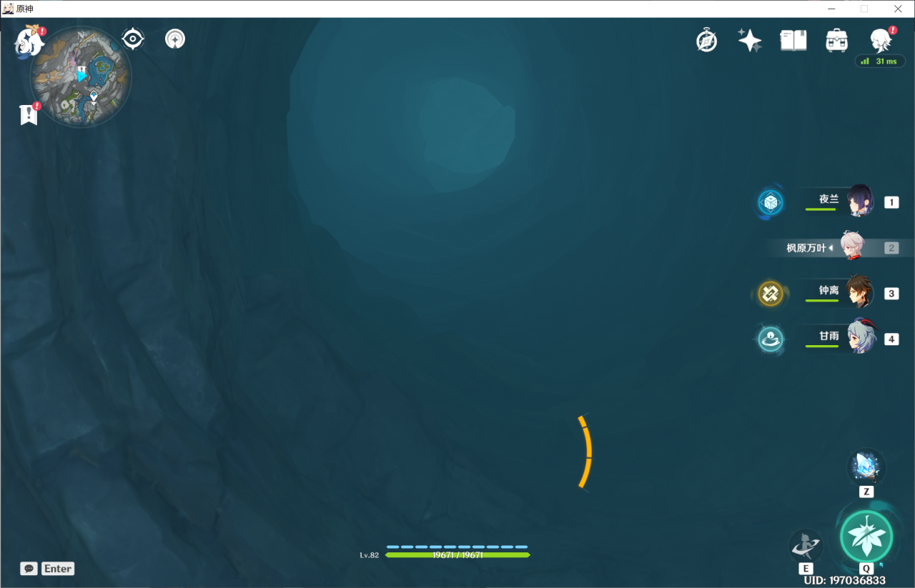Open the character profile icon

[881, 40]
